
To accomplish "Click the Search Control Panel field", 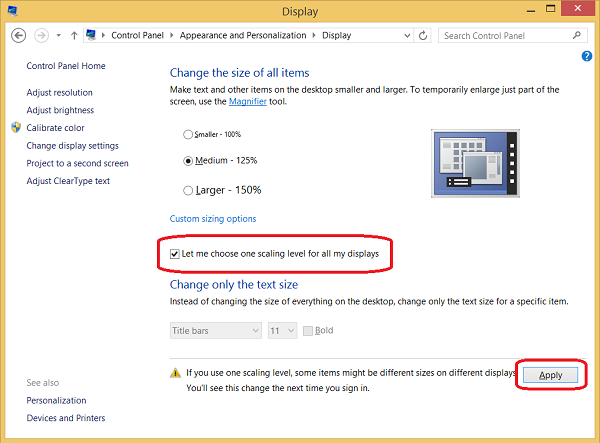I will coord(504,35).
